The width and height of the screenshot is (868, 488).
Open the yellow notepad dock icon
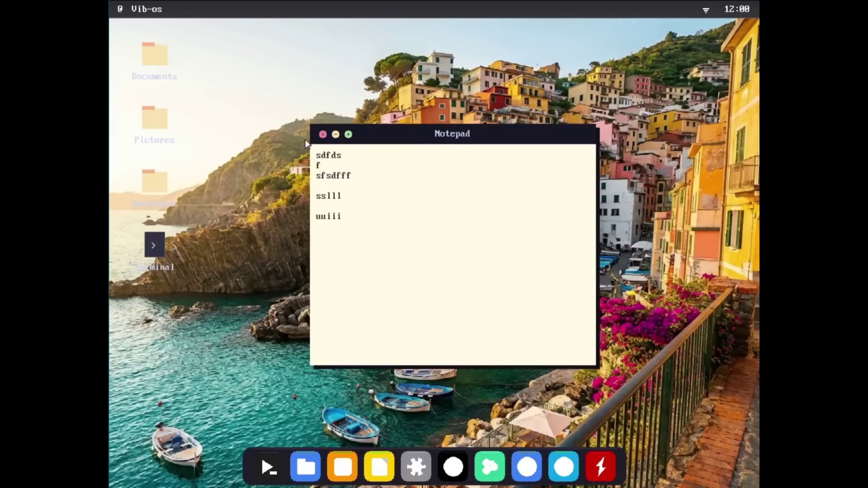tap(379, 467)
